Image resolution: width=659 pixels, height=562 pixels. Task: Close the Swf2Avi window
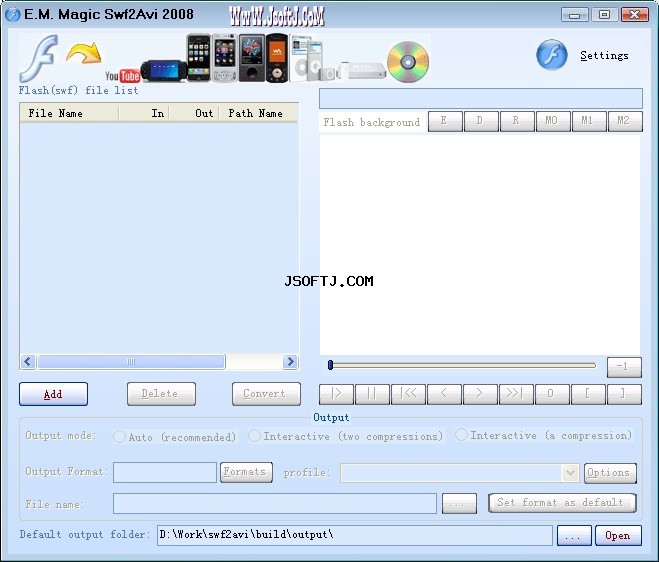[635, 15]
